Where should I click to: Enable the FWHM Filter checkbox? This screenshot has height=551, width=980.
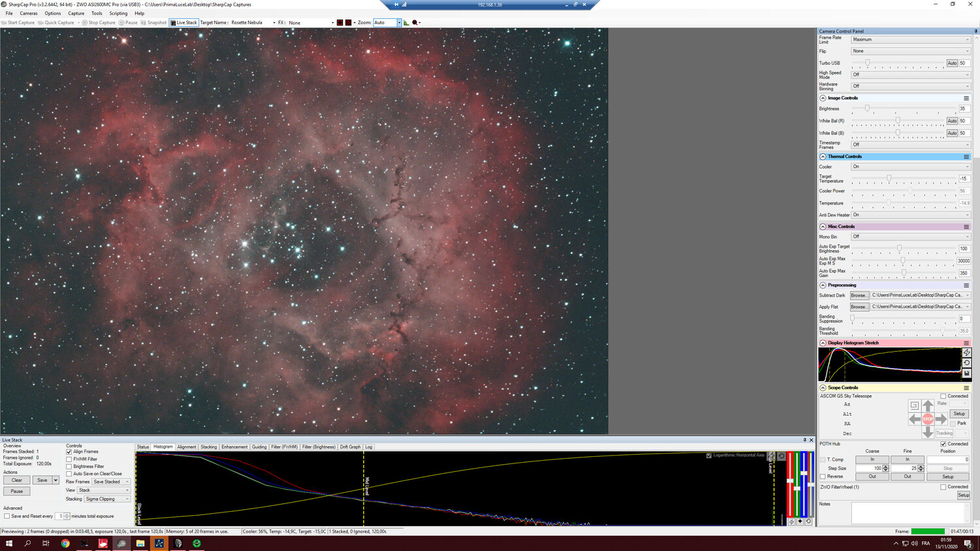click(69, 459)
